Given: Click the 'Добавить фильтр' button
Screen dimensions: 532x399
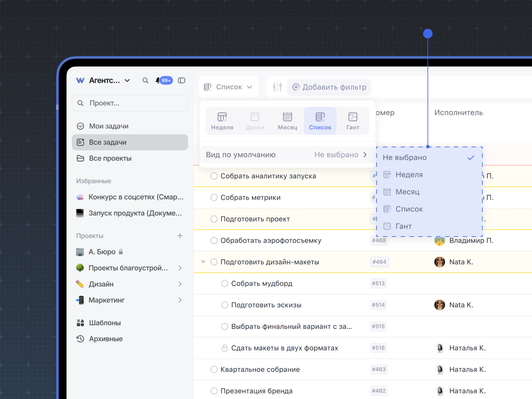Looking at the screenshot, I should tap(329, 87).
